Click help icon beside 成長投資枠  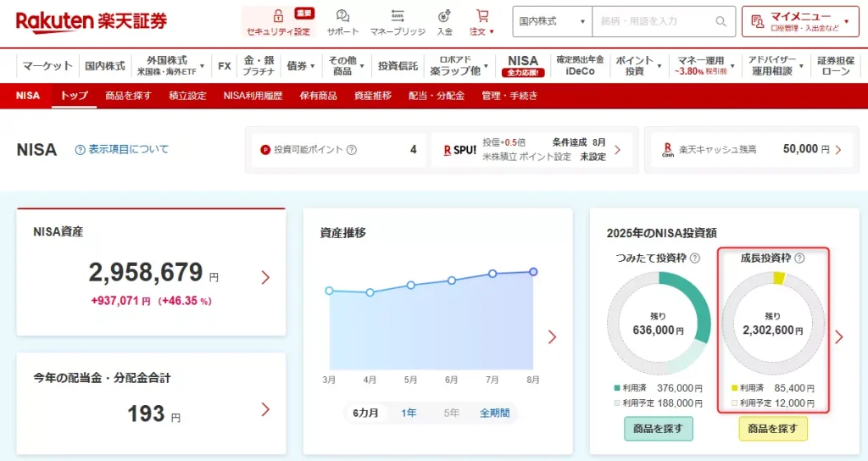[799, 258]
